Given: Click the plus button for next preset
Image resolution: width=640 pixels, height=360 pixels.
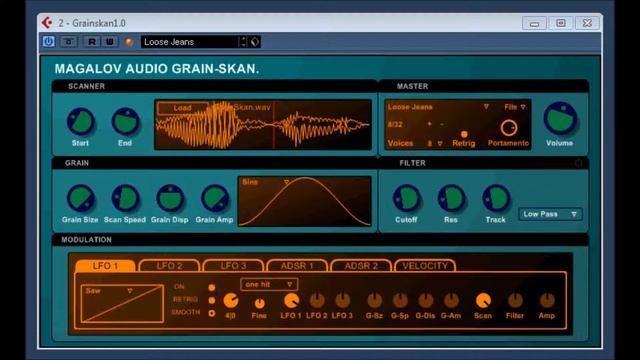Looking at the screenshot, I should point(429,124).
